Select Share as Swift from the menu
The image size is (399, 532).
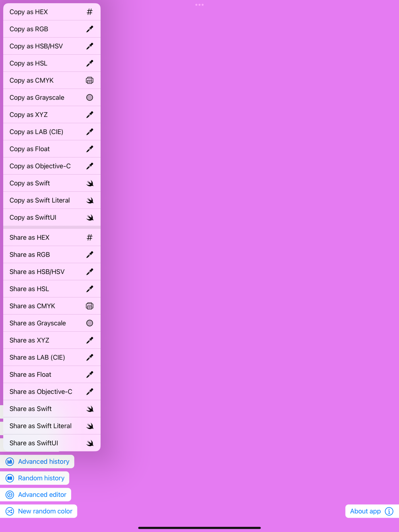[x=52, y=409]
